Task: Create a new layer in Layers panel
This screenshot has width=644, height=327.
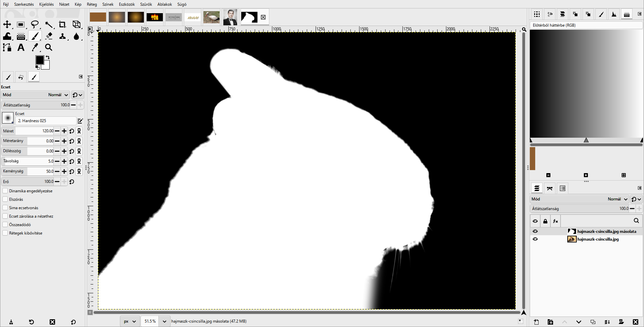Action: click(x=536, y=322)
